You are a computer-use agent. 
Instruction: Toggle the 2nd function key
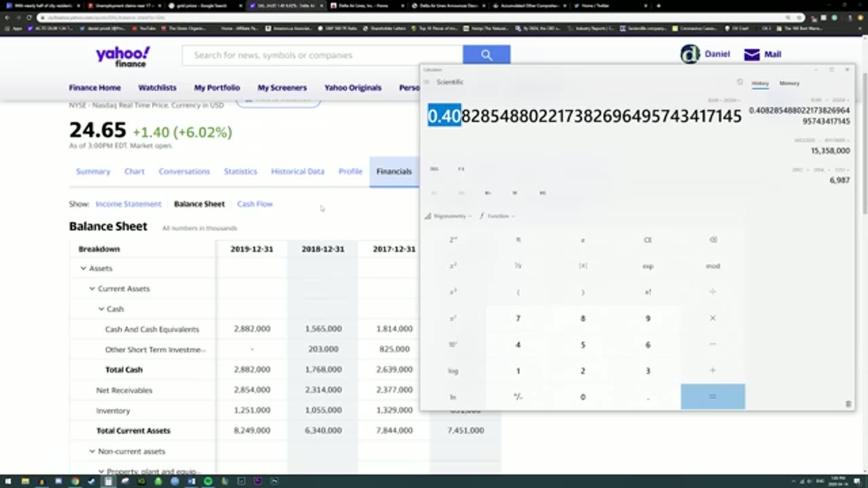pyautogui.click(x=453, y=240)
